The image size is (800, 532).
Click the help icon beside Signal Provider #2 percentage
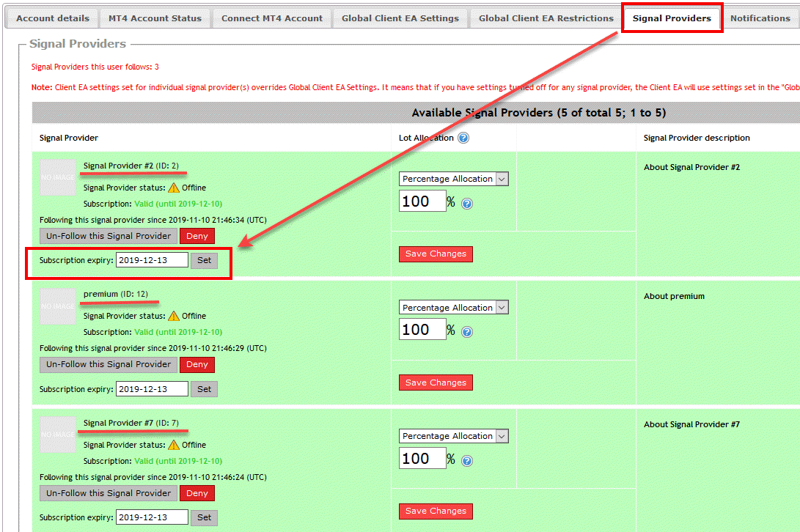coord(468,203)
